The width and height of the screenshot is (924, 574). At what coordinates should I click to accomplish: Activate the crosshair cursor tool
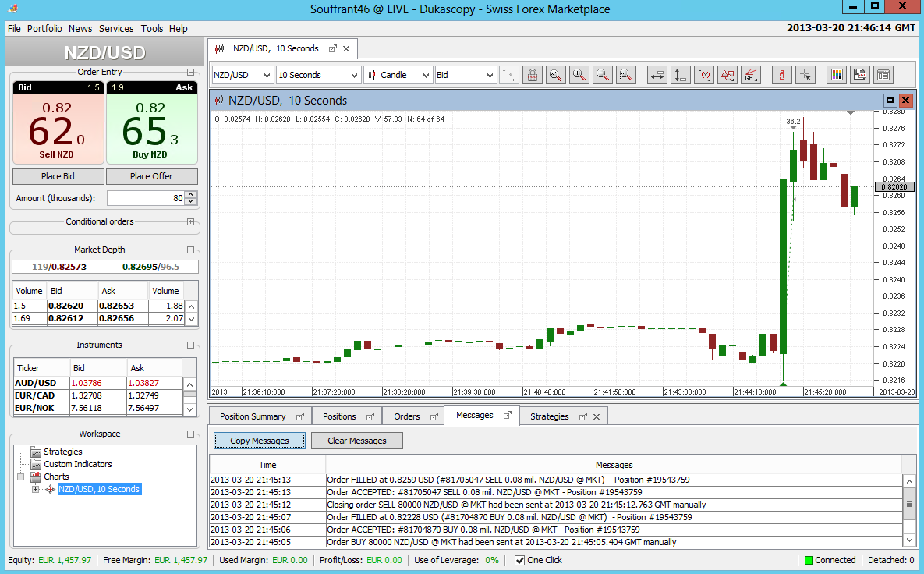click(805, 75)
